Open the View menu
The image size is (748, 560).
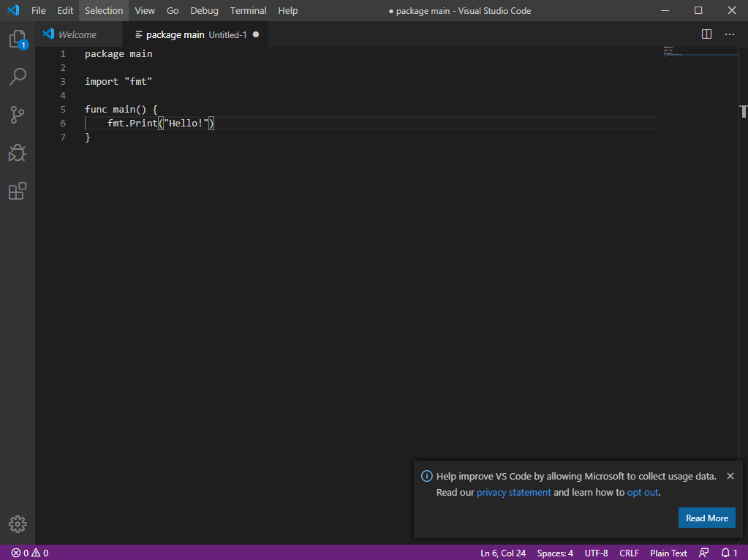tap(145, 10)
